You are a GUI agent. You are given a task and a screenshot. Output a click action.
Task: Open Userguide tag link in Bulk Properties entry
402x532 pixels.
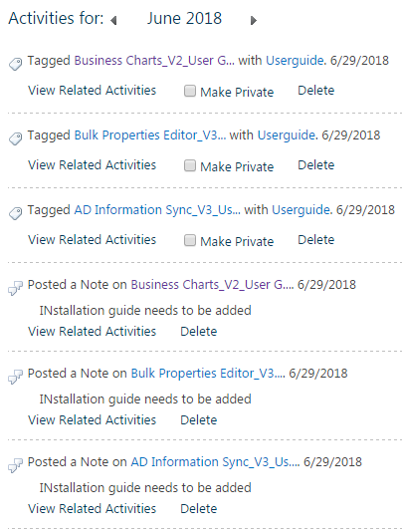coord(287,135)
